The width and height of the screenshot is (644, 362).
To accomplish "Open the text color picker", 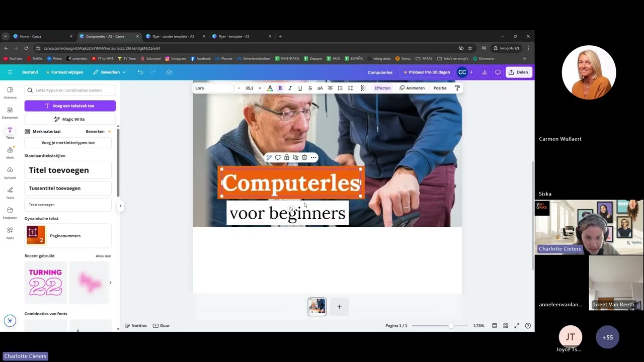I will [270, 88].
